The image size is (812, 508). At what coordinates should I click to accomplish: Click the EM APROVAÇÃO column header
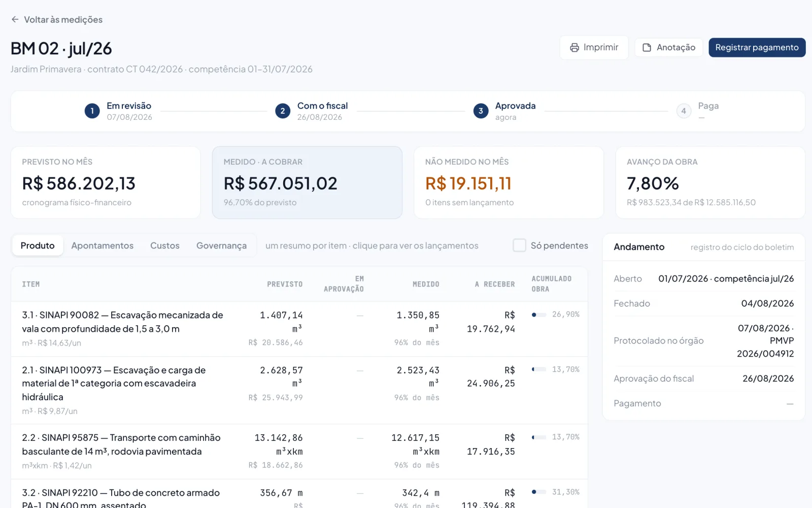(x=344, y=284)
